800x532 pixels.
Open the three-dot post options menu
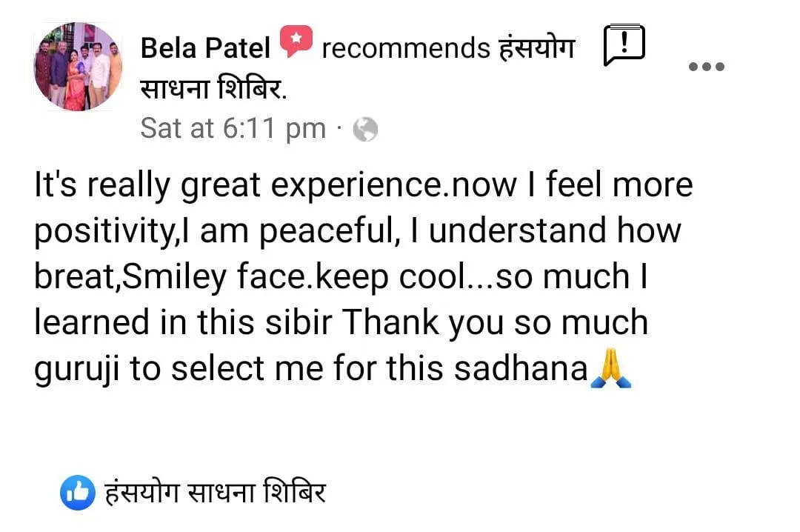[x=706, y=67]
